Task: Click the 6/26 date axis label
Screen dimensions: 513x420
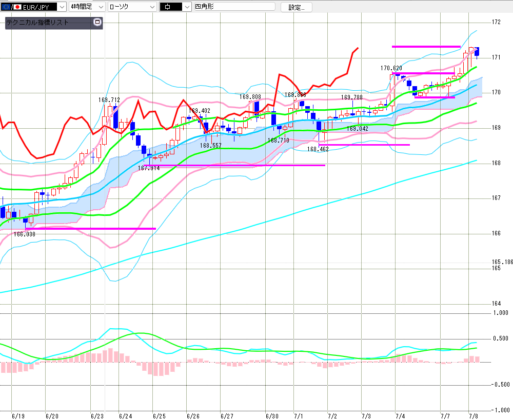Action: 193,416
